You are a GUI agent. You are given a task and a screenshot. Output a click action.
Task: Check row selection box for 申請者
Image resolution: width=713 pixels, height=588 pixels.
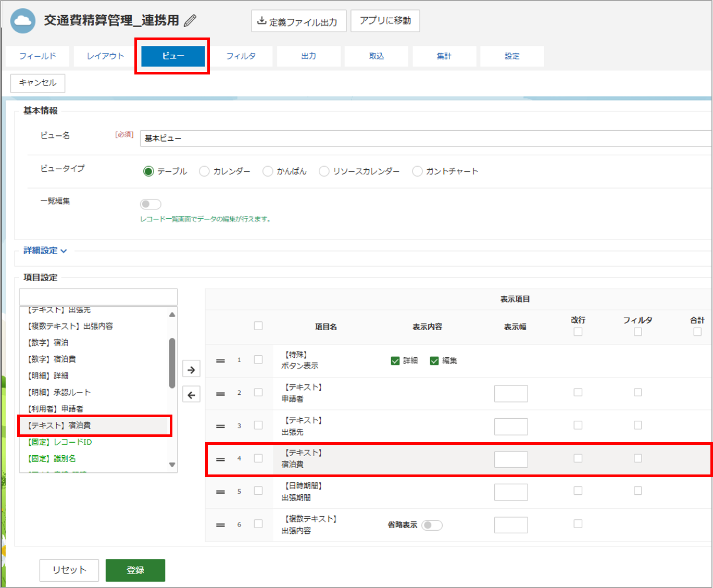[x=258, y=393]
